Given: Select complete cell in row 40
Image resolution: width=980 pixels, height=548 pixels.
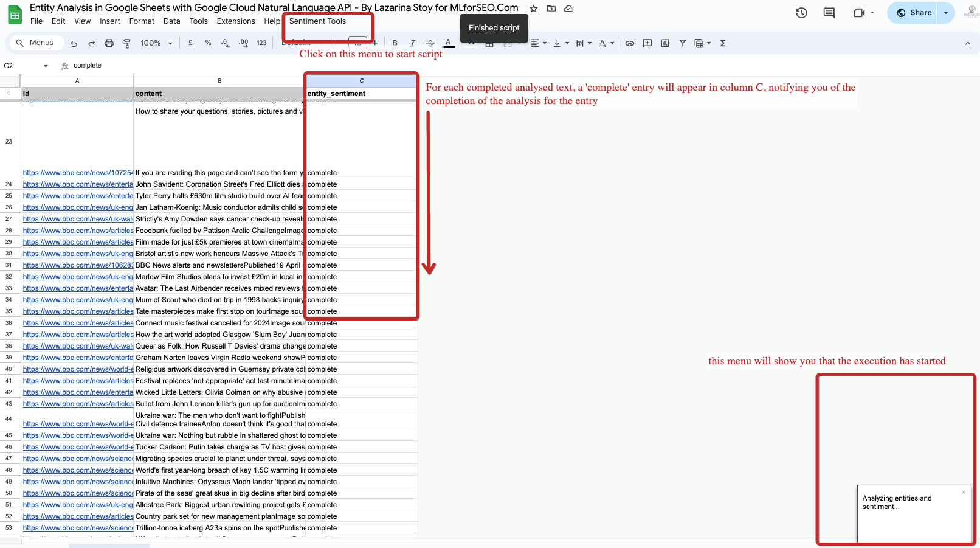Looking at the screenshot, I should (361, 369).
